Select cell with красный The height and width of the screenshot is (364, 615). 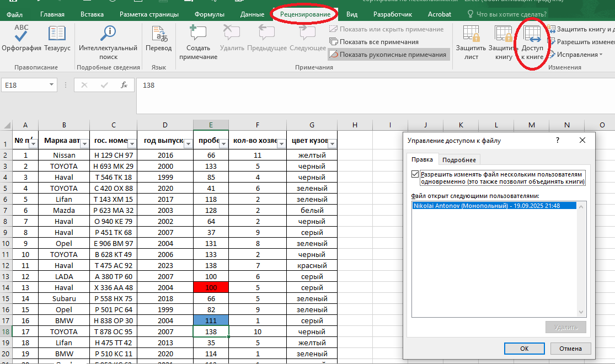click(x=312, y=265)
